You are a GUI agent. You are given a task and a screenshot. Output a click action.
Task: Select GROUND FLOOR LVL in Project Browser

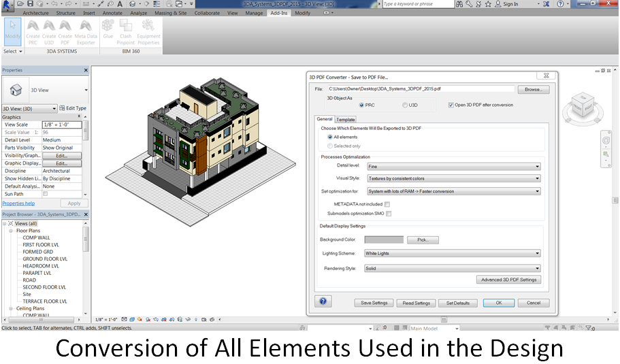click(45, 259)
